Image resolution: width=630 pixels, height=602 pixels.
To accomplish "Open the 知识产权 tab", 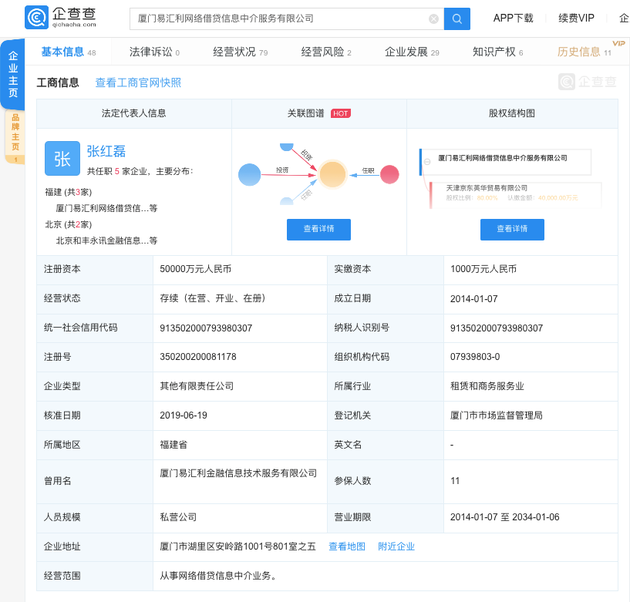I will tap(497, 52).
